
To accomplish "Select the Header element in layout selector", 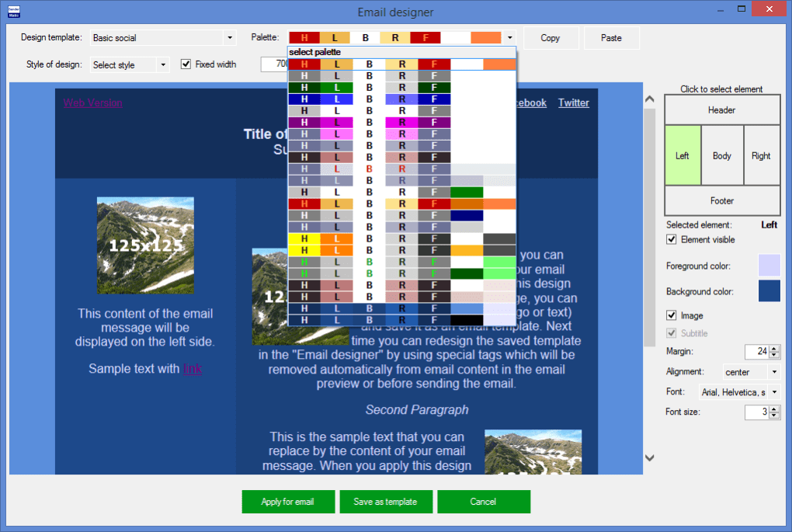I will 721,110.
